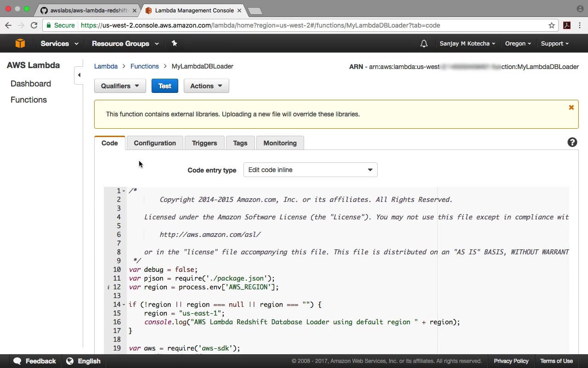Click the AWS orange cube home icon
Viewport: 588px width, 368px height.
pyautogui.click(x=20, y=43)
